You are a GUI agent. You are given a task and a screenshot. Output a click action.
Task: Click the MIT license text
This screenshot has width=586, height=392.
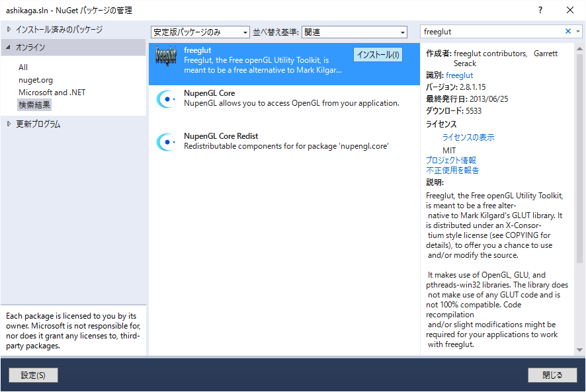(x=449, y=151)
